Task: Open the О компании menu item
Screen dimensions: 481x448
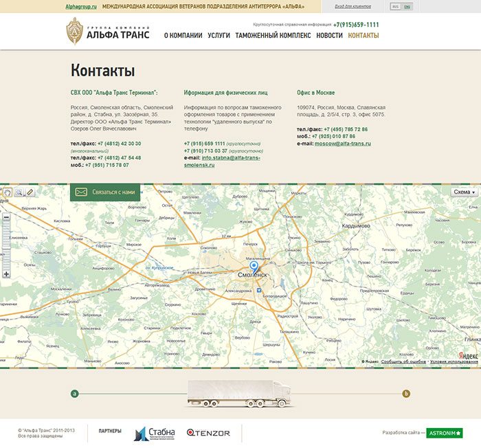Action: point(183,35)
